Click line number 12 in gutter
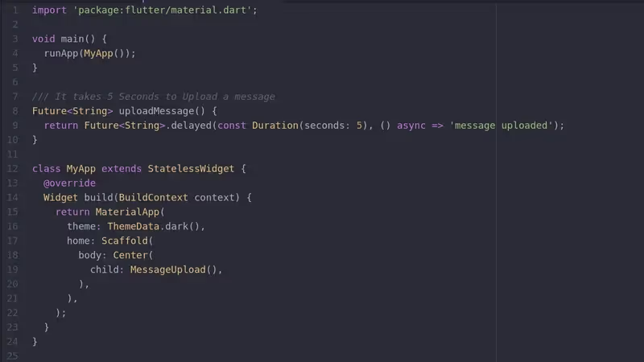644x362 pixels. click(x=13, y=169)
